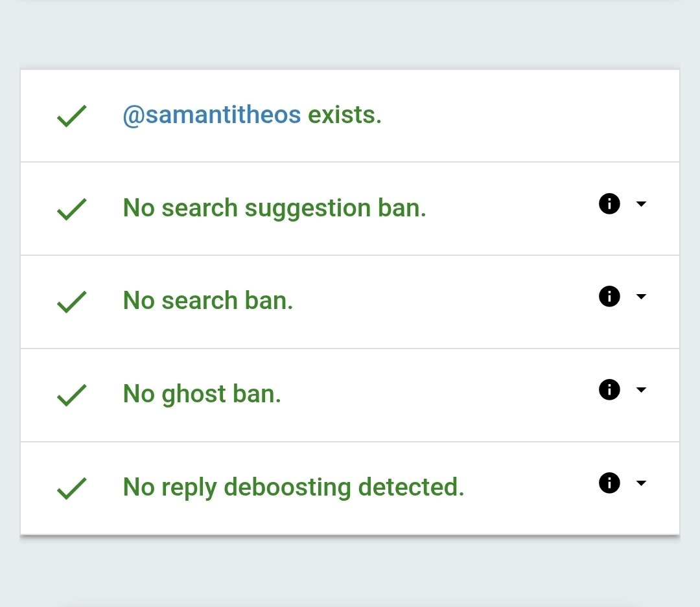Expand reply deboosting details arrow

tap(641, 483)
